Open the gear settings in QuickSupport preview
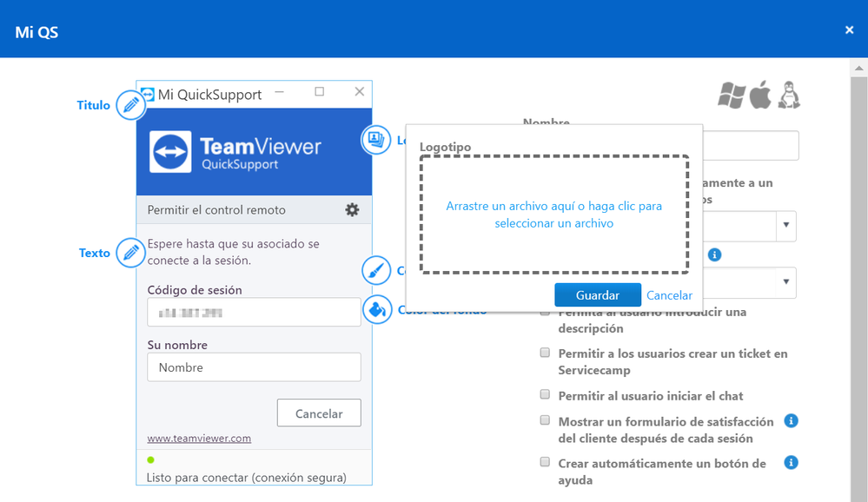 352,210
